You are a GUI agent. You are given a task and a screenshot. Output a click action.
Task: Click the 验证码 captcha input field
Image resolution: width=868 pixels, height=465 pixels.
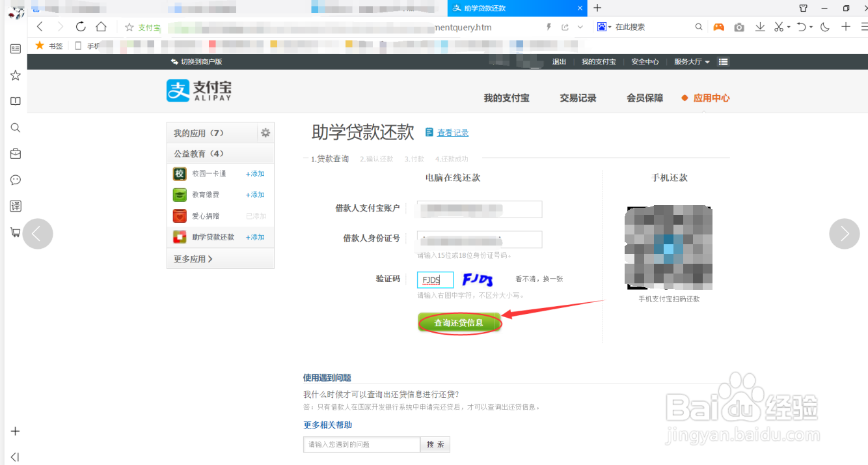435,280
